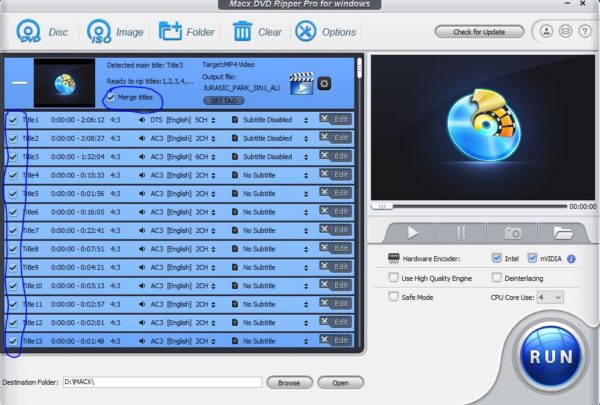The width and height of the screenshot is (600, 405).
Task: Open the Folder source icon
Action: (171, 31)
